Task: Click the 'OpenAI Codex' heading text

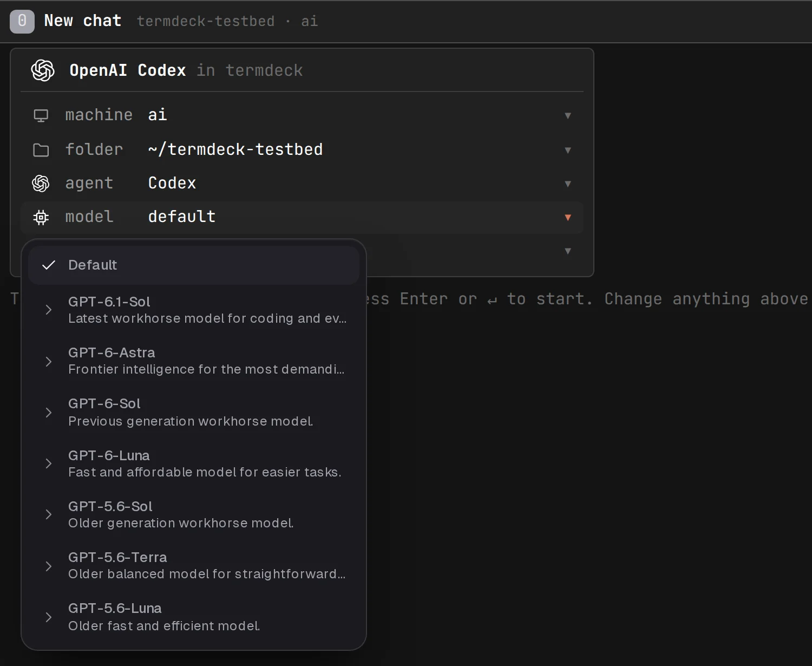Action: pos(128,70)
